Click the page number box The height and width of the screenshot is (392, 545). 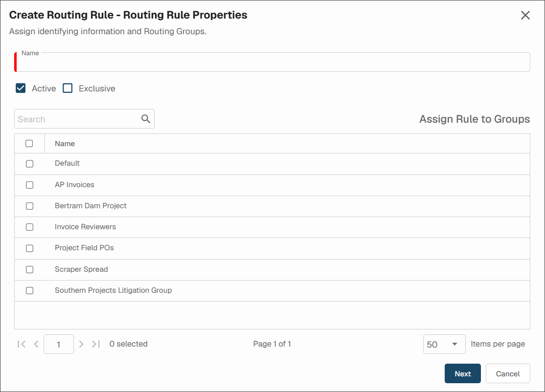point(58,344)
